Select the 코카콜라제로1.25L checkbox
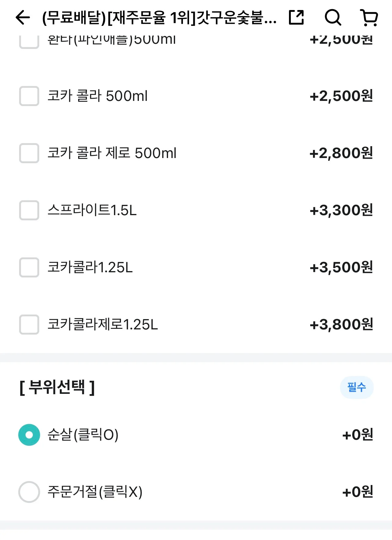 29,325
